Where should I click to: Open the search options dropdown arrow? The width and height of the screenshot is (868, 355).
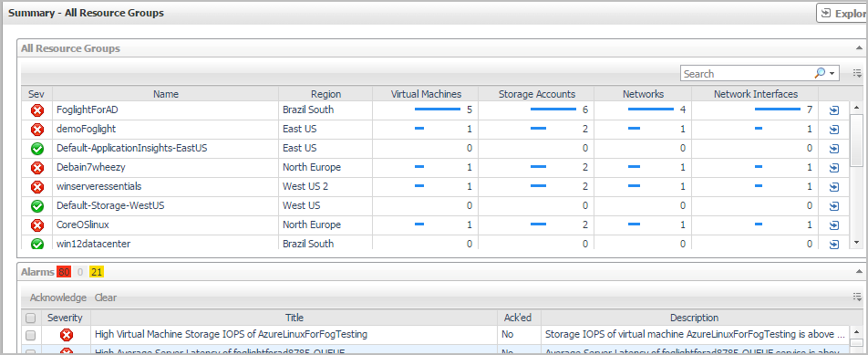(x=832, y=74)
